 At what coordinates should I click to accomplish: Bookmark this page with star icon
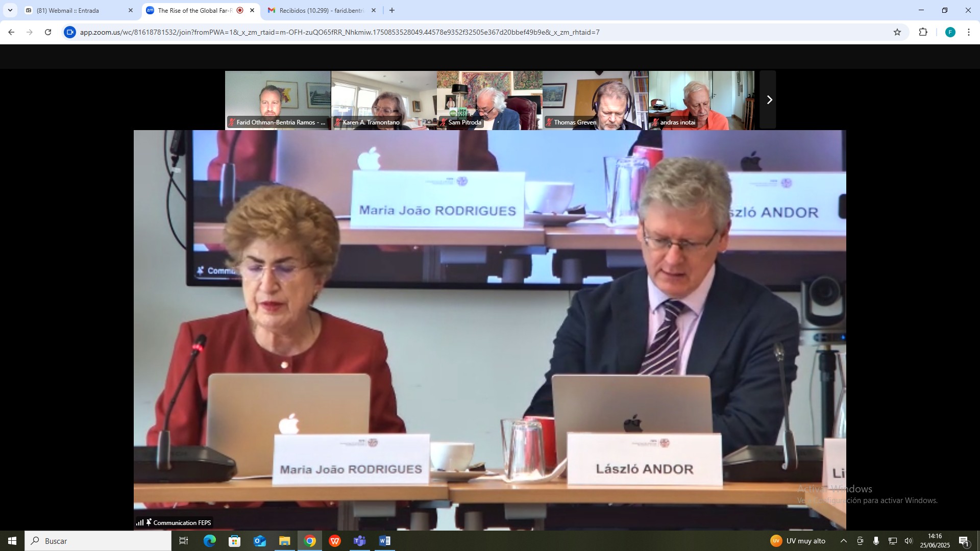pos(897,32)
